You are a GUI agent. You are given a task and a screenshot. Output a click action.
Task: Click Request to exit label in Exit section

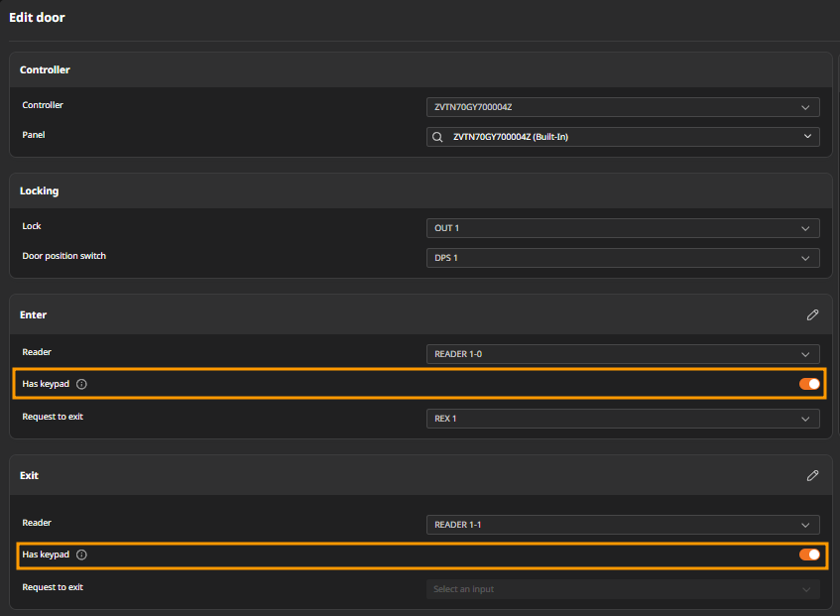click(53, 587)
